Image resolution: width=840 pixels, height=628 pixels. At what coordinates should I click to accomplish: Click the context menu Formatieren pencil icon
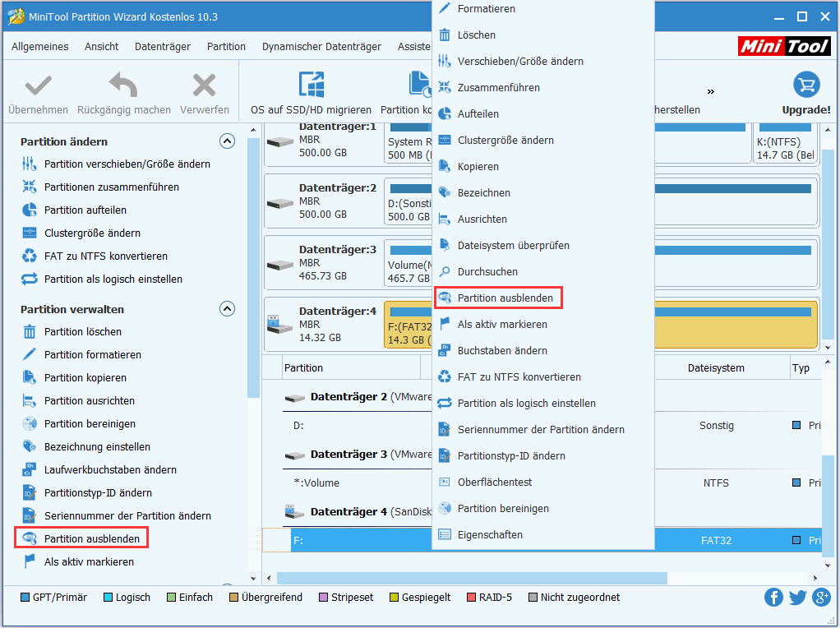point(445,8)
